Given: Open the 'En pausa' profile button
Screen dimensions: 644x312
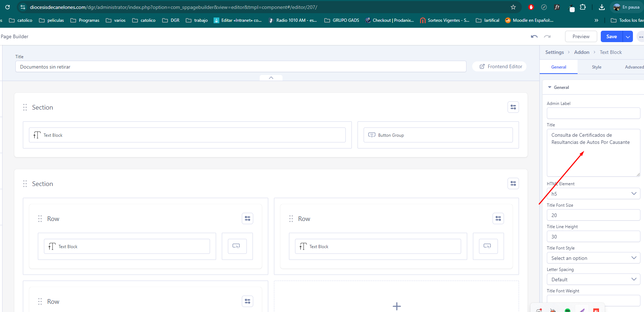Looking at the screenshot, I should pyautogui.click(x=626, y=7).
